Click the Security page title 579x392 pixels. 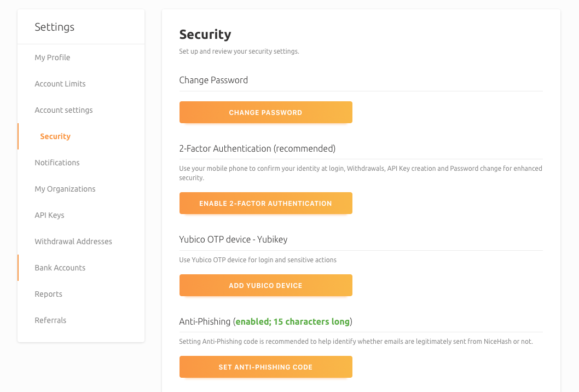[x=205, y=34]
